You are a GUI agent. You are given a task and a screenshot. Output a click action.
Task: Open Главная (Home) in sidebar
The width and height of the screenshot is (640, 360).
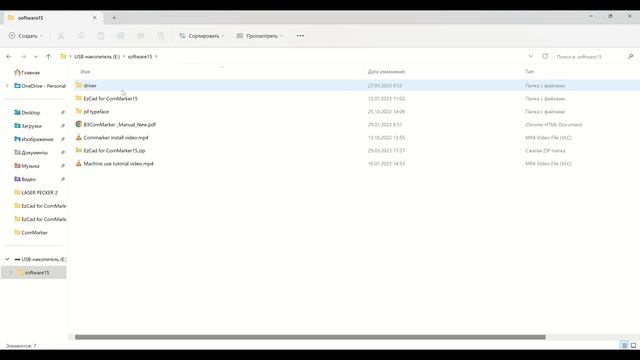coord(27,73)
